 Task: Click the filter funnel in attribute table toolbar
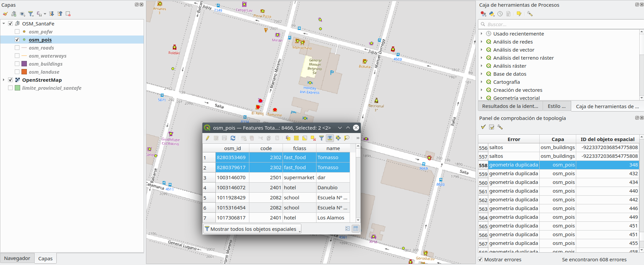[321, 138]
